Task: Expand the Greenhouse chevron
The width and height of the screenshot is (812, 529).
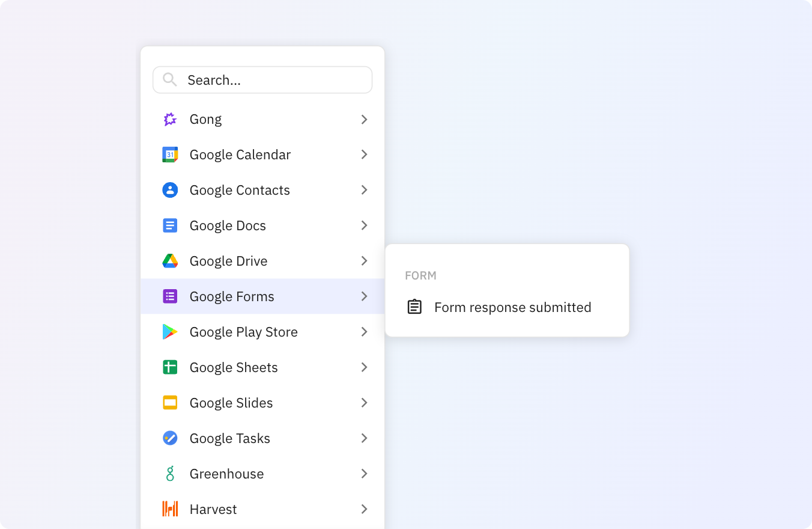Action: point(364,474)
